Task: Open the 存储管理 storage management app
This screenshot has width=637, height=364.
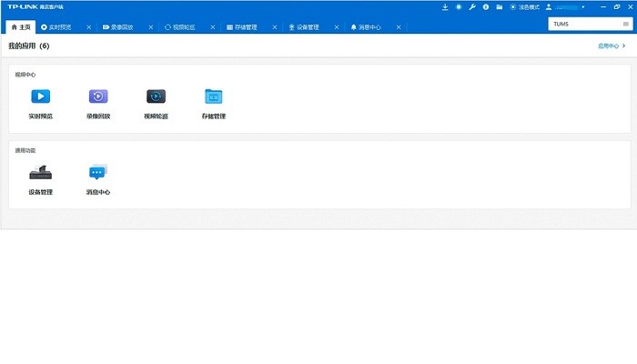Action: click(x=213, y=96)
